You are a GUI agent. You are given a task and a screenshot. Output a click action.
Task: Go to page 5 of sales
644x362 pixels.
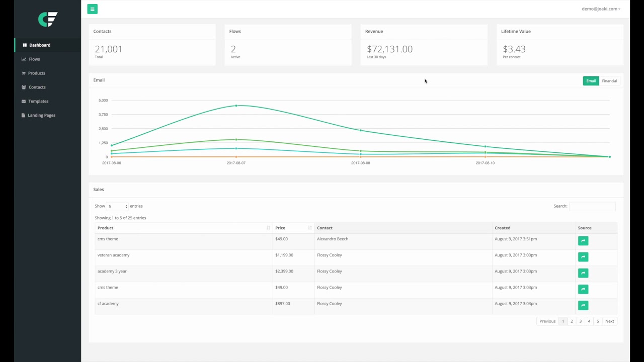(598, 321)
